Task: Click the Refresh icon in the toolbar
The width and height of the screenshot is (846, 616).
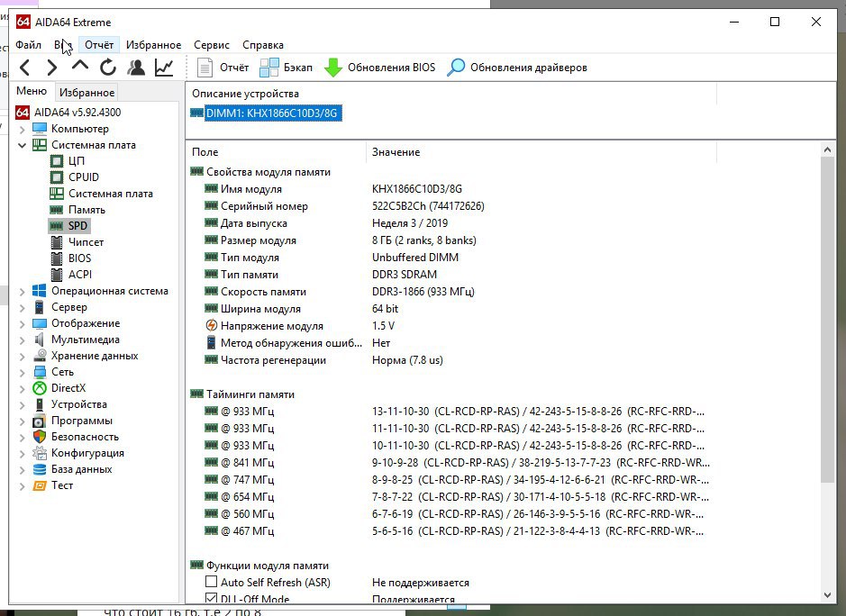Action: coord(108,68)
